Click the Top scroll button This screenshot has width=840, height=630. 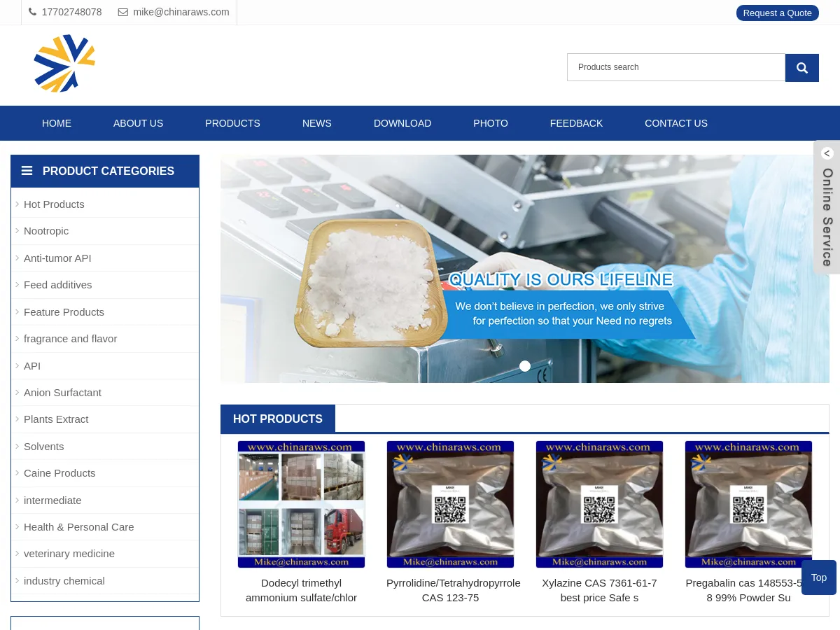(x=818, y=577)
